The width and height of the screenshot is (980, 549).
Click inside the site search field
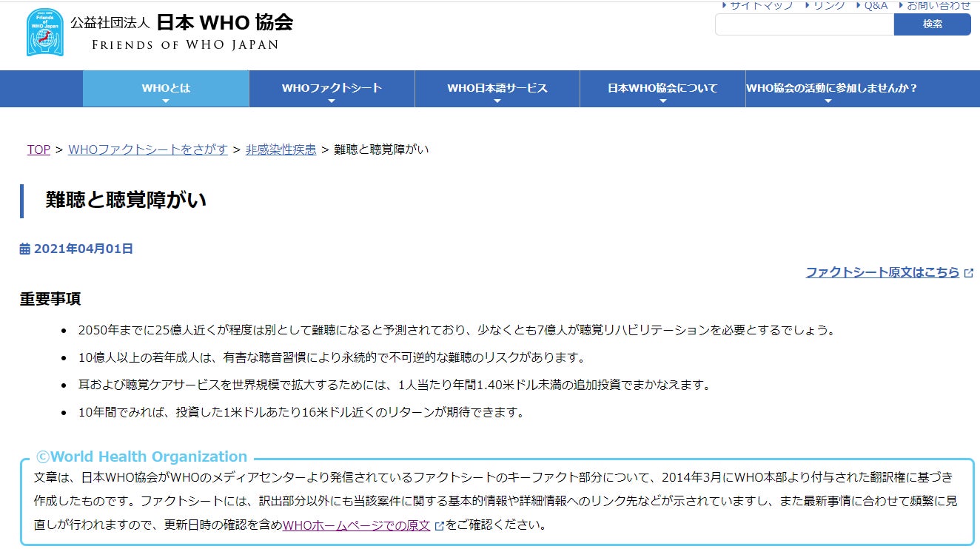click(x=804, y=24)
